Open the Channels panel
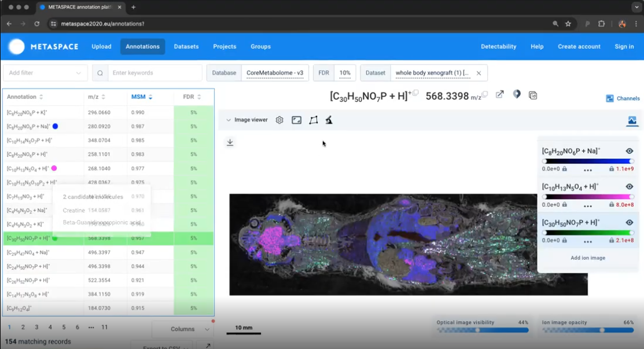 coord(623,98)
